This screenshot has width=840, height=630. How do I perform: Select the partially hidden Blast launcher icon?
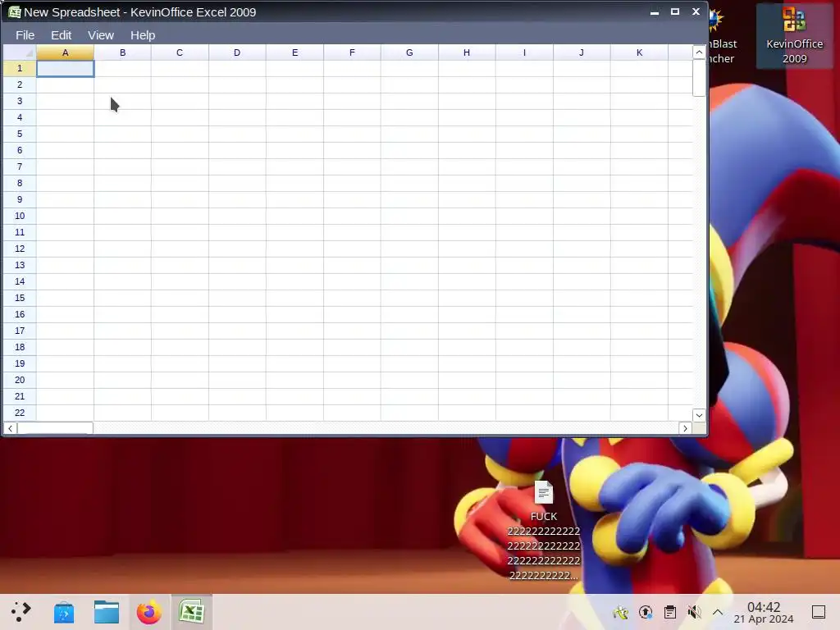coord(722,35)
